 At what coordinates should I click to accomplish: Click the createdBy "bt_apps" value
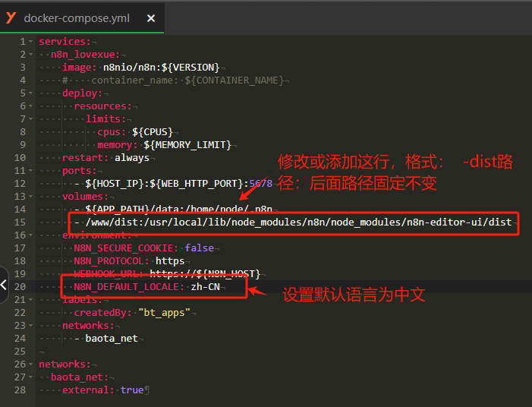click(x=164, y=312)
